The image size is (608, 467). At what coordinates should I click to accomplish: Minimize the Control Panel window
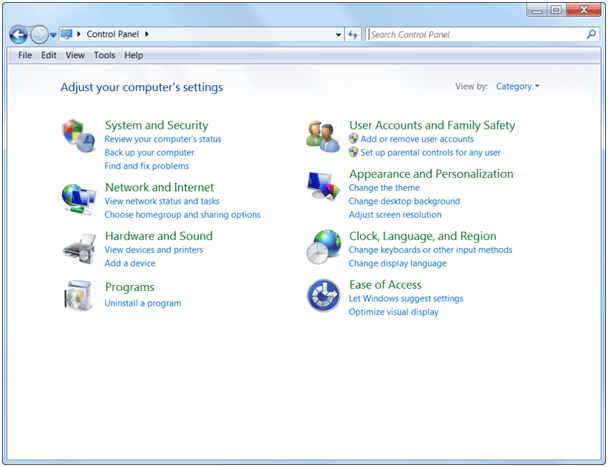[537, 10]
